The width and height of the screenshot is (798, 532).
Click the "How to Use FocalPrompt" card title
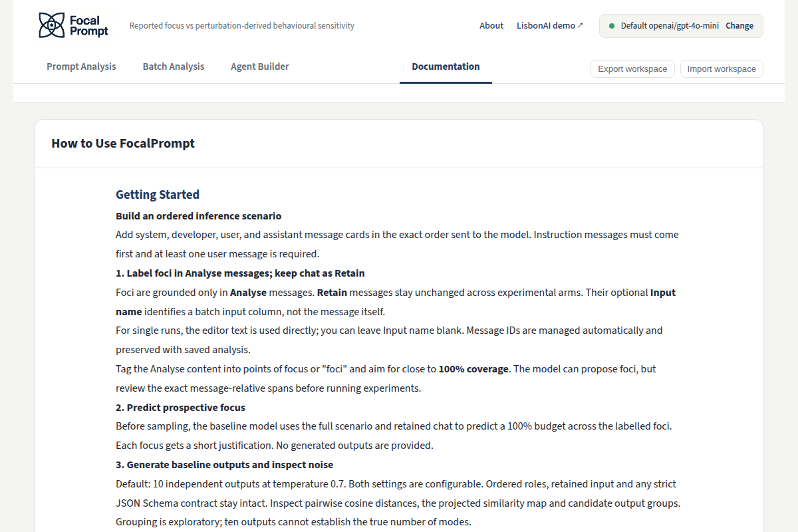coord(123,144)
